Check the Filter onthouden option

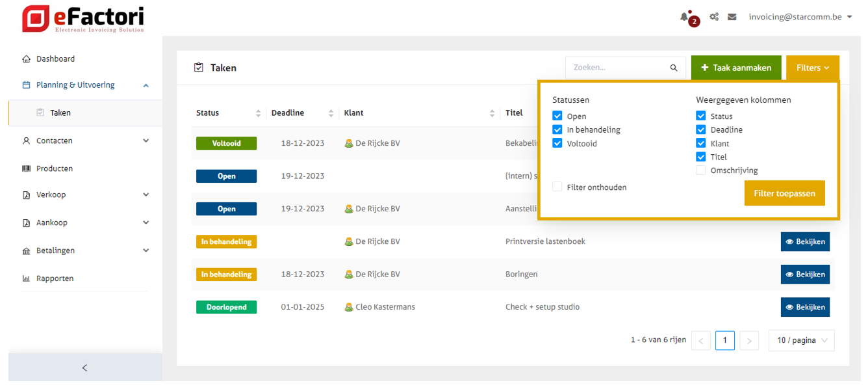coord(557,187)
